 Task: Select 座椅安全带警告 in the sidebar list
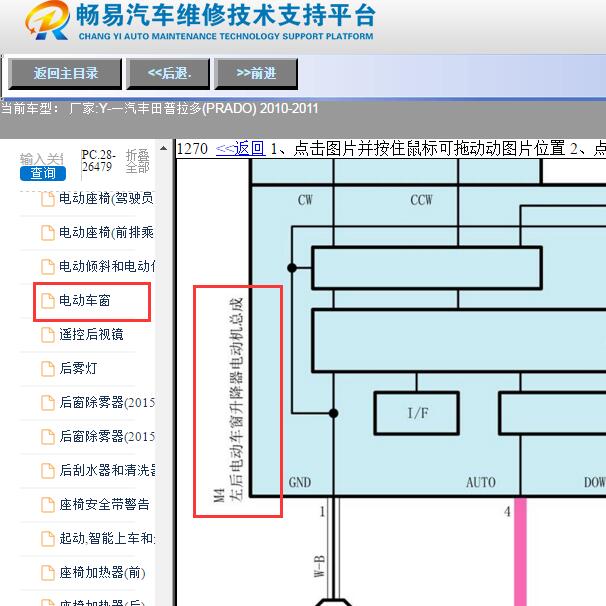[x=104, y=504]
